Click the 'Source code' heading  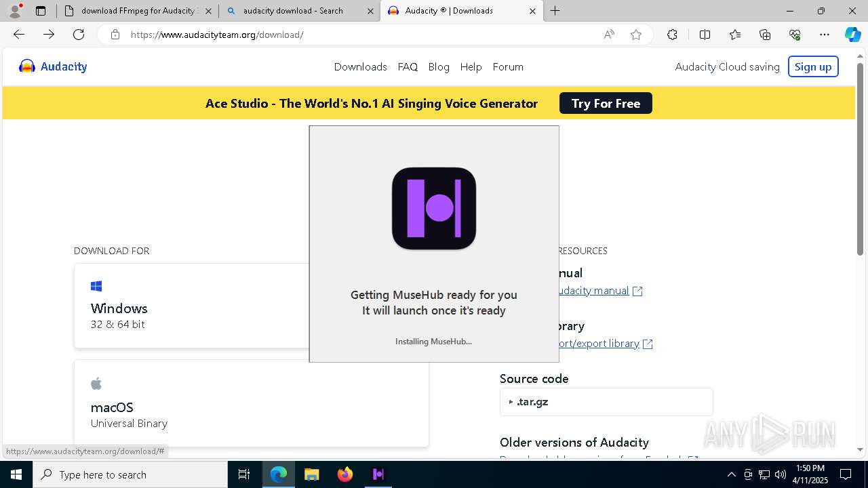(534, 379)
